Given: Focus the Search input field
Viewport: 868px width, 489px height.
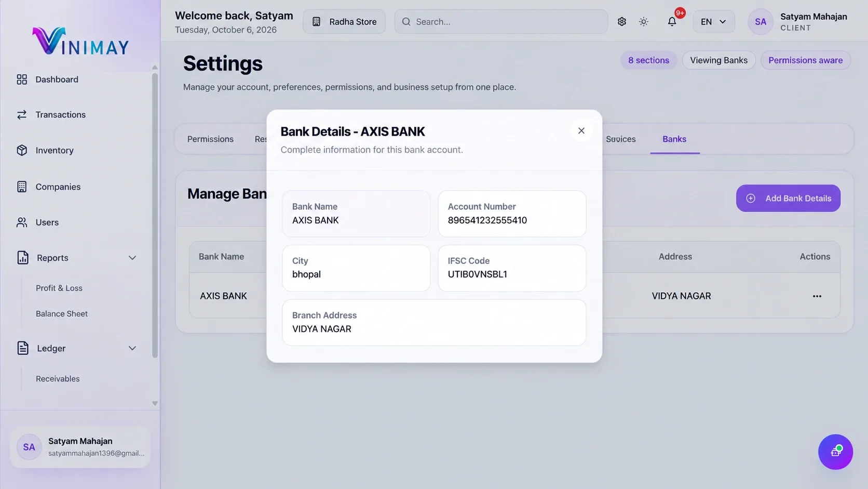Looking at the screenshot, I should point(501,22).
